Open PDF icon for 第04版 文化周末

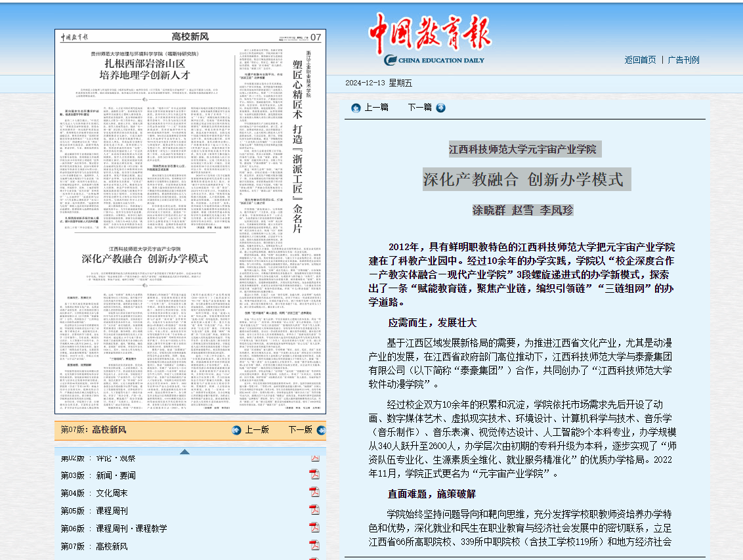(x=314, y=492)
